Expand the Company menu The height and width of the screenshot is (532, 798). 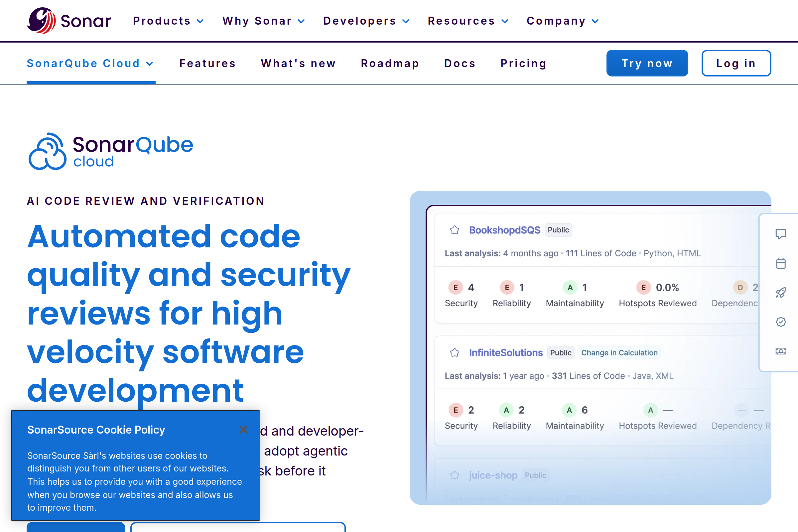563,21
